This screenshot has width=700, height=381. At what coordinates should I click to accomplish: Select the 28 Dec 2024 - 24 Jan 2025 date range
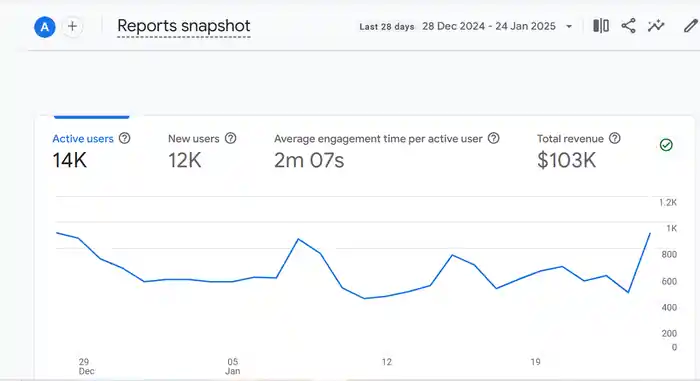pyautogui.click(x=489, y=26)
